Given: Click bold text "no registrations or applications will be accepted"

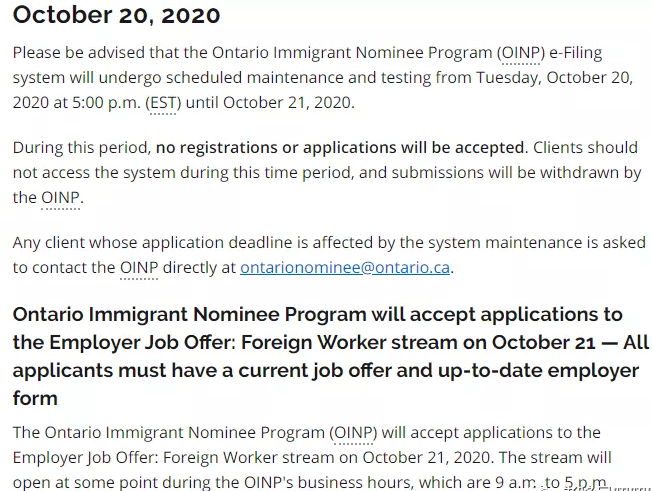Looking at the screenshot, I should pos(340,147).
